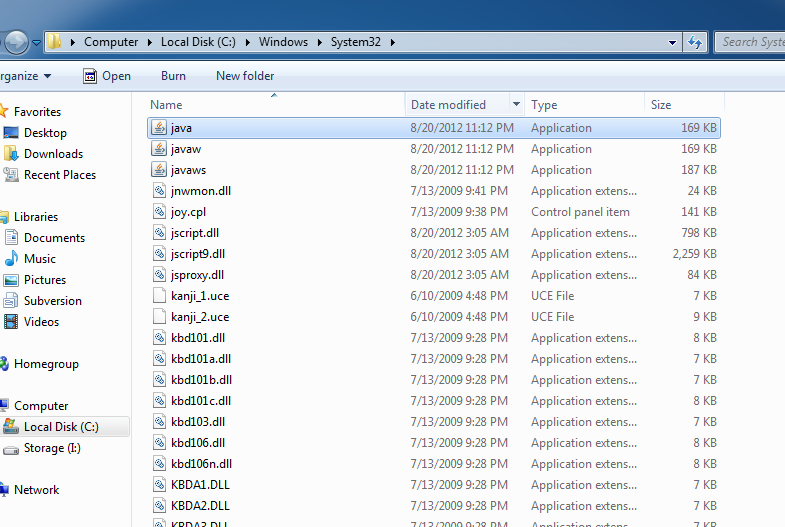Viewport: 785px width, 527px height.
Task: Click the Recent Places icon
Action: pyautogui.click(x=11, y=175)
